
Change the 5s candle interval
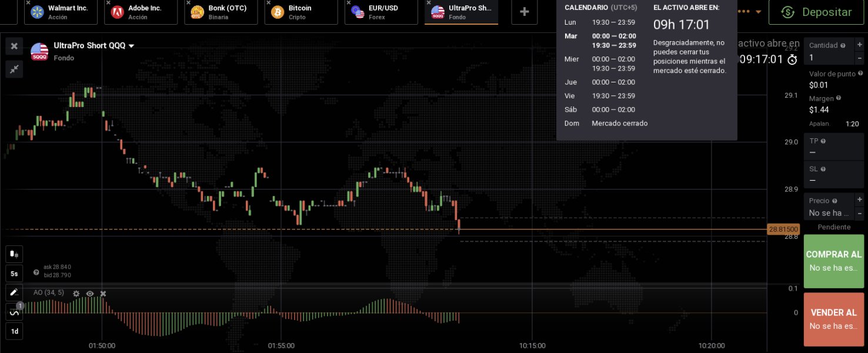click(x=14, y=274)
